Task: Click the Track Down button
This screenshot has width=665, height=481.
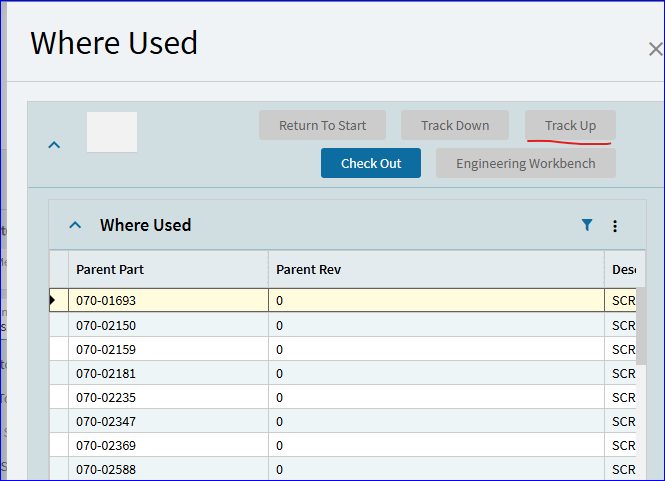Action: pyautogui.click(x=455, y=125)
